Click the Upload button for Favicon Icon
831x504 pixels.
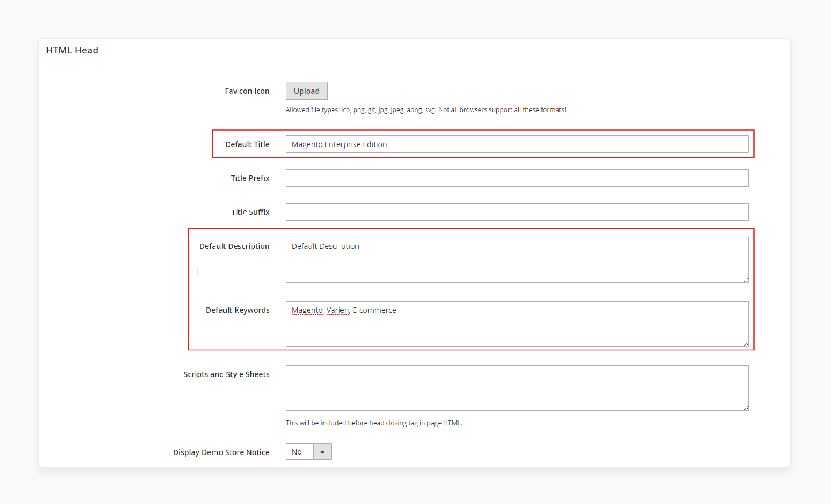coord(306,91)
